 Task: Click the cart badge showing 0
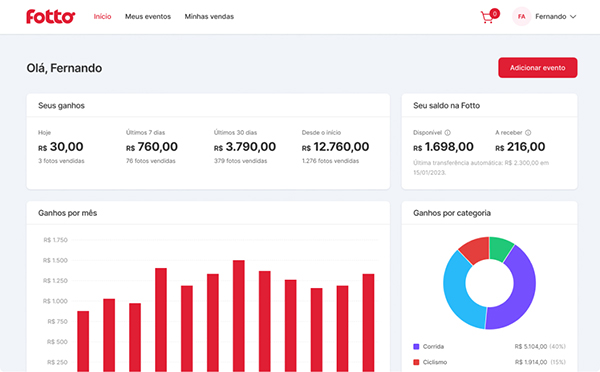pos(494,14)
